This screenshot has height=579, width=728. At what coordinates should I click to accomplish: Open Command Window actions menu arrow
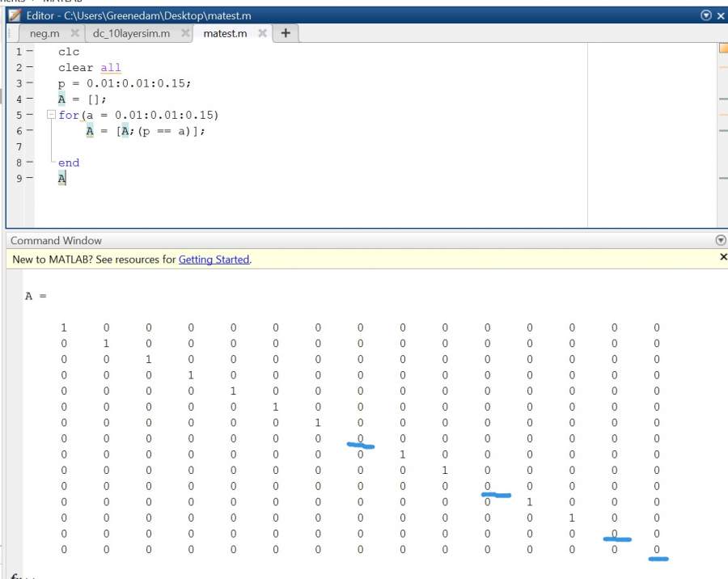pos(721,240)
